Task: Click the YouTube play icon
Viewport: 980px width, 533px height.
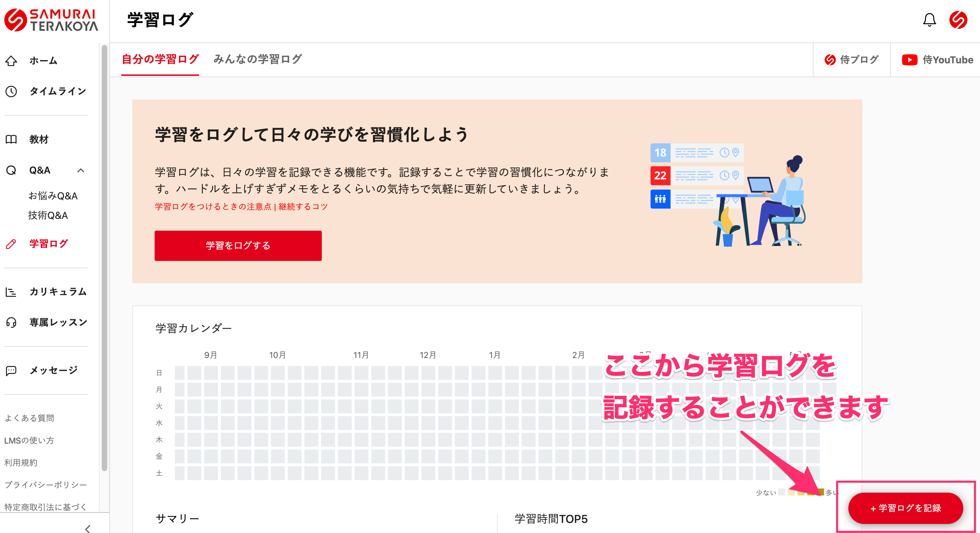Action: (x=909, y=60)
